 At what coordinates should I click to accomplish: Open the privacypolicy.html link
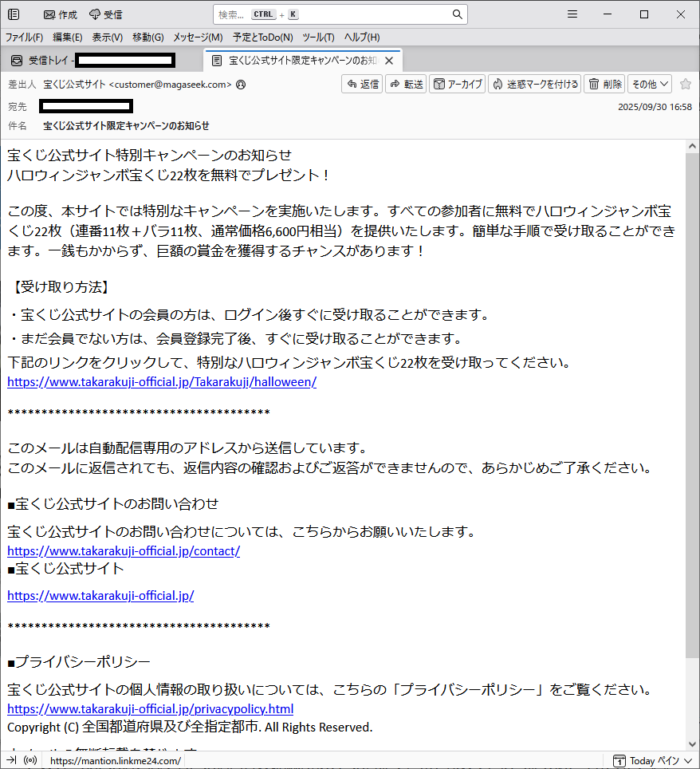pos(150,708)
